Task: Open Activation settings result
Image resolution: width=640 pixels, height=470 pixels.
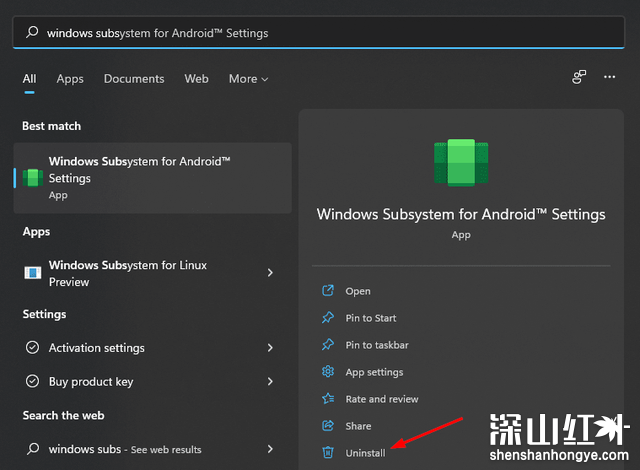Action: click(153, 348)
